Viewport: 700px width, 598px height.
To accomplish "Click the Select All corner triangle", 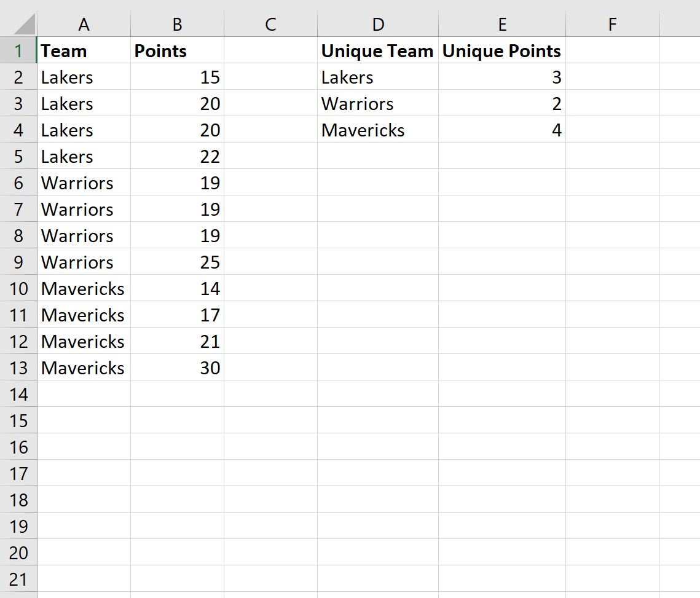I will pos(24,24).
